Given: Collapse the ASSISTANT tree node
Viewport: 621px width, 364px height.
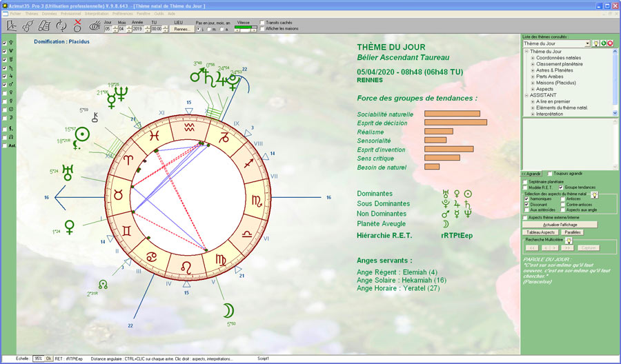Looking at the screenshot, I should (x=526, y=95).
